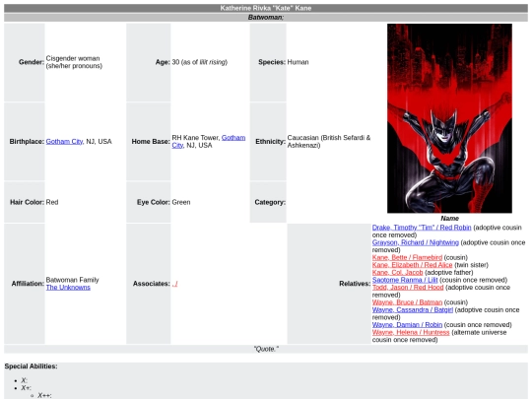Click the Green eye color value
This screenshot has width=532, height=399.
click(181, 202)
